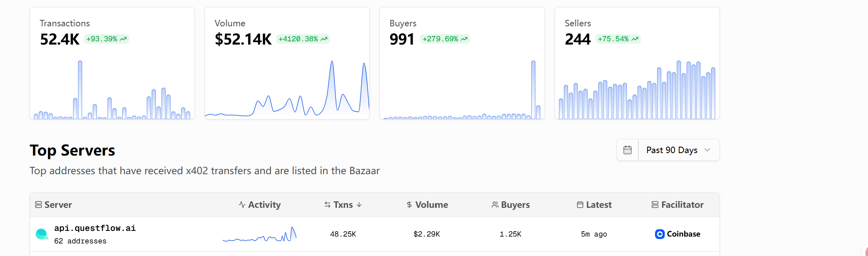Viewport: 868px width, 256px height.
Task: Click the Facilitator header server icon
Action: coord(655,205)
